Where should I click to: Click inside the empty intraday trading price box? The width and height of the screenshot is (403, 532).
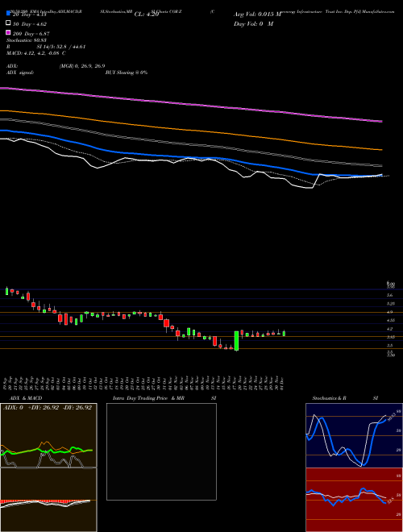161,451
